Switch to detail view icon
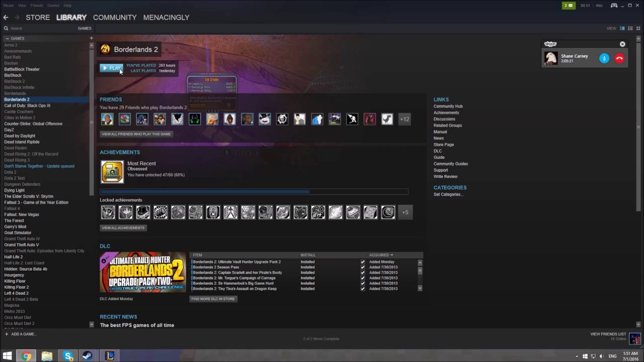 tap(622, 28)
